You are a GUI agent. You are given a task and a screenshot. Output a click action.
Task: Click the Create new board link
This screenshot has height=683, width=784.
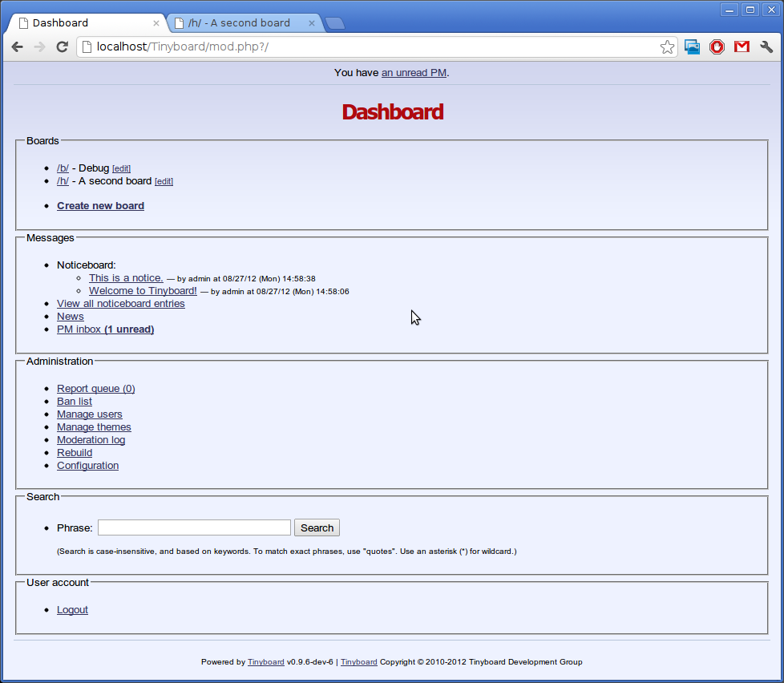(x=100, y=206)
